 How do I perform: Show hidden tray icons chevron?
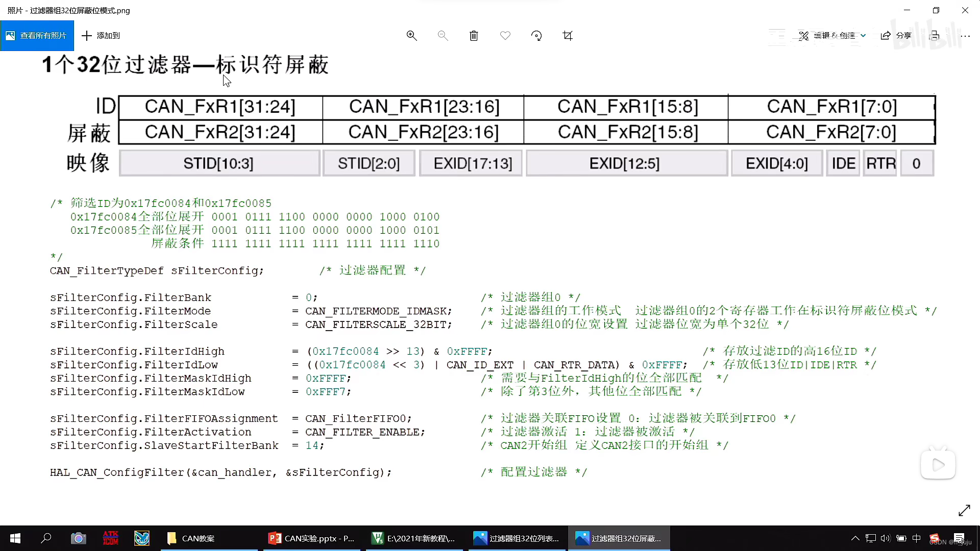click(x=855, y=538)
